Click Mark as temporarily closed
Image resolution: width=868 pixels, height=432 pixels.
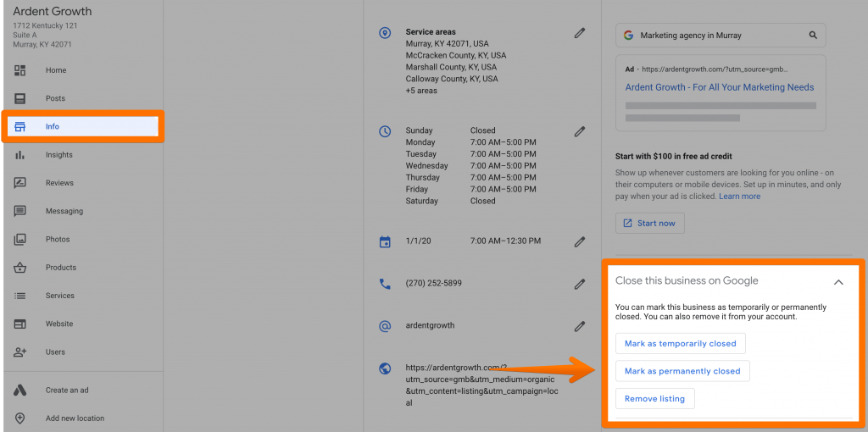click(681, 344)
